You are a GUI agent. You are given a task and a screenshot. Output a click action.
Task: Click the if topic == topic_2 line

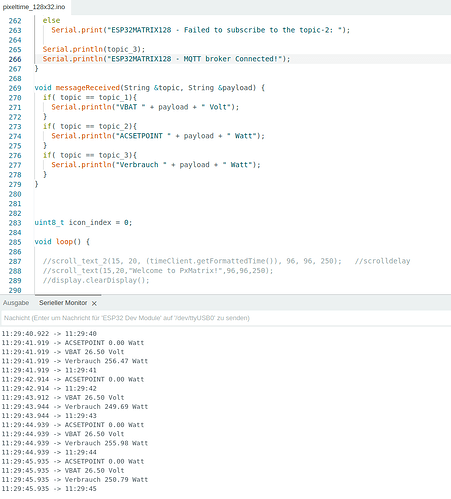(x=90, y=126)
